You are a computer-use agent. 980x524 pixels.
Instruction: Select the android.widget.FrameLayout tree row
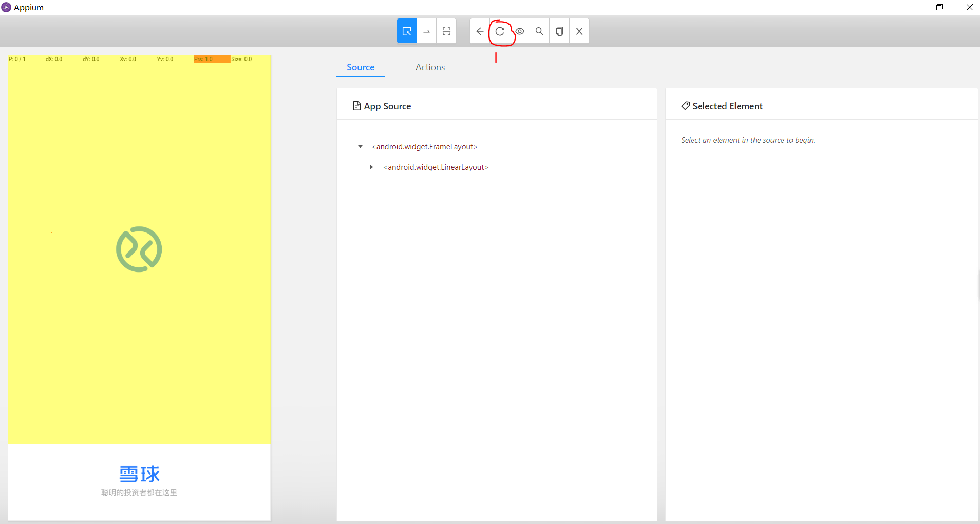pos(425,147)
